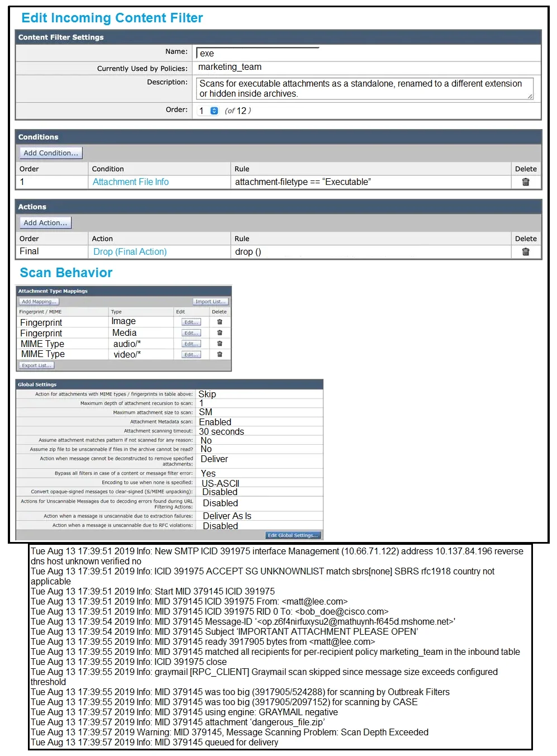The width and height of the screenshot is (557, 756).
Task: Delete the Drop final action
Action: click(525, 252)
